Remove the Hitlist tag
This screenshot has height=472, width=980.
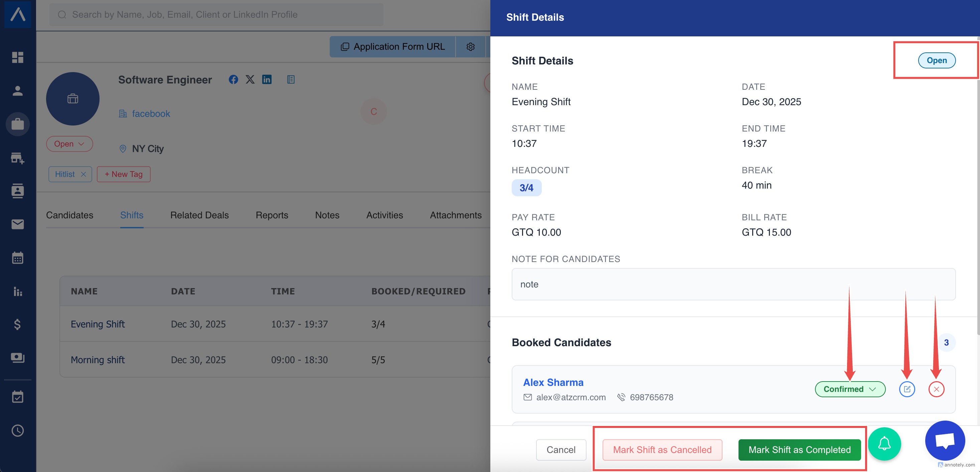click(x=83, y=174)
